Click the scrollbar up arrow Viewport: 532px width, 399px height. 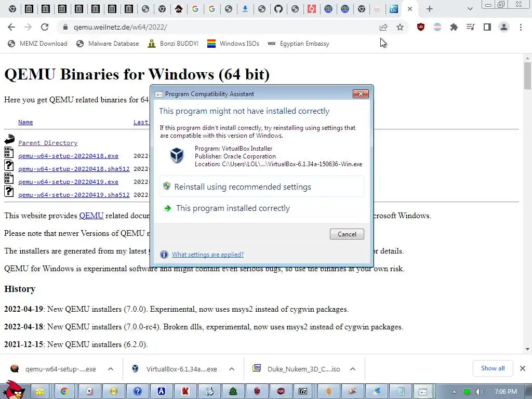528,58
